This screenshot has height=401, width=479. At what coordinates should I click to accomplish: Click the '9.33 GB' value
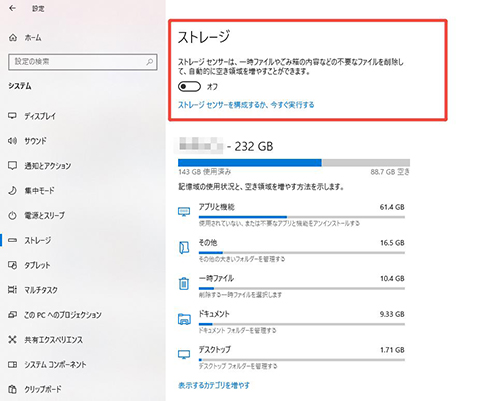(392, 314)
